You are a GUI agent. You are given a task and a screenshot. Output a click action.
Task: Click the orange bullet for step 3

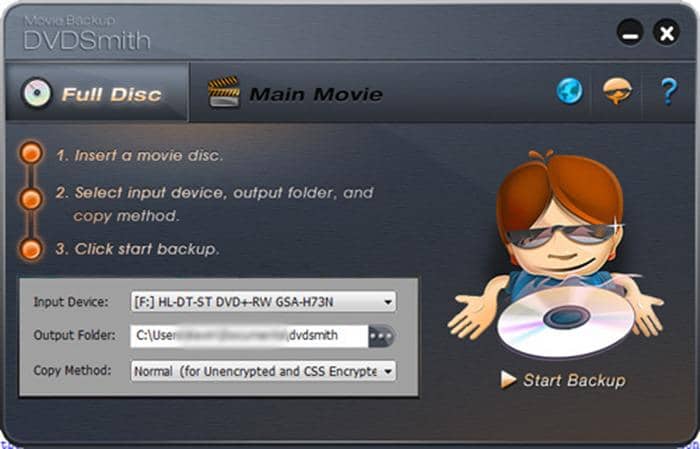[32, 247]
